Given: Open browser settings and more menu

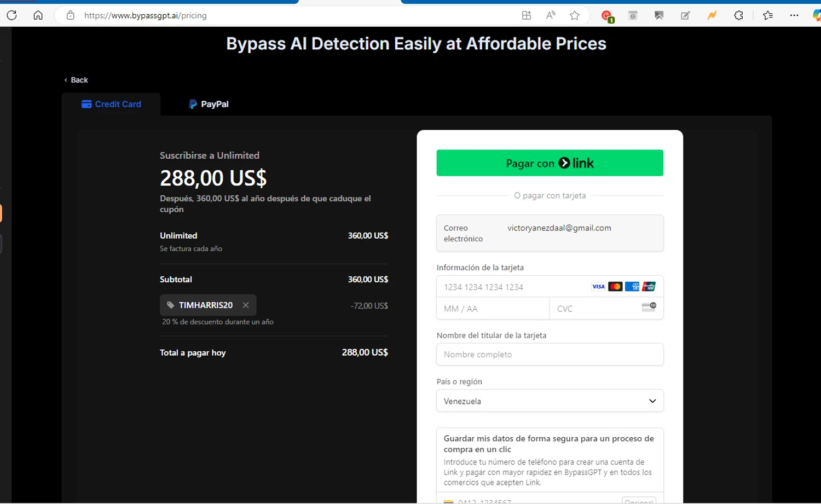Looking at the screenshot, I should pos(794,15).
